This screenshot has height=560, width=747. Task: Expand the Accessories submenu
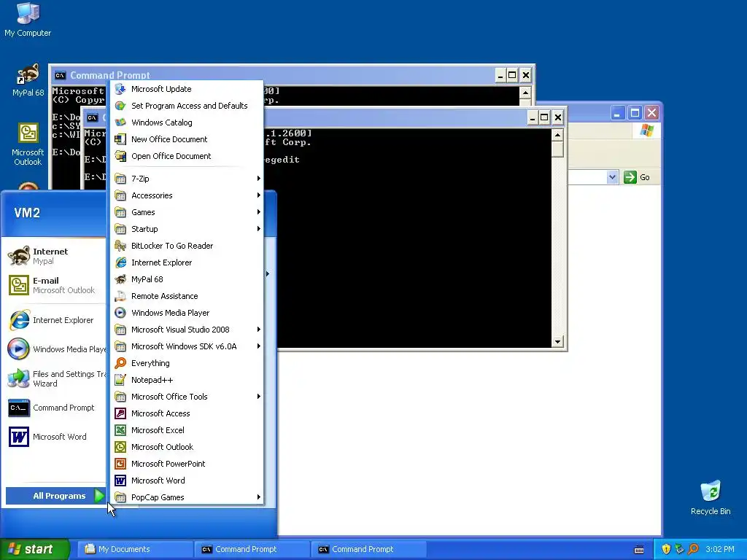(187, 195)
